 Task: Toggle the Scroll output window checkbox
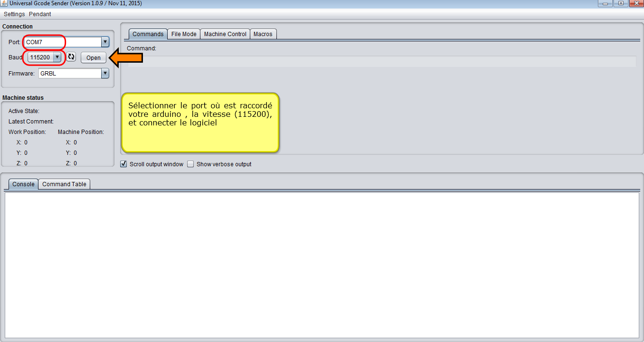click(124, 164)
